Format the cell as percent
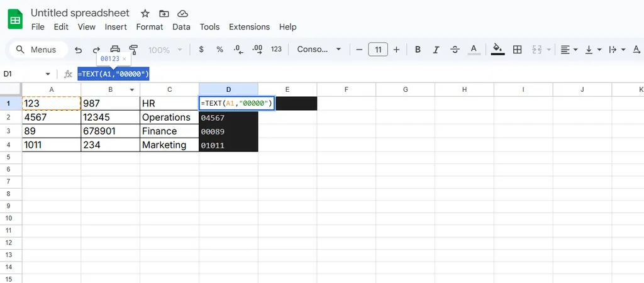The width and height of the screenshot is (644, 283). [219, 50]
